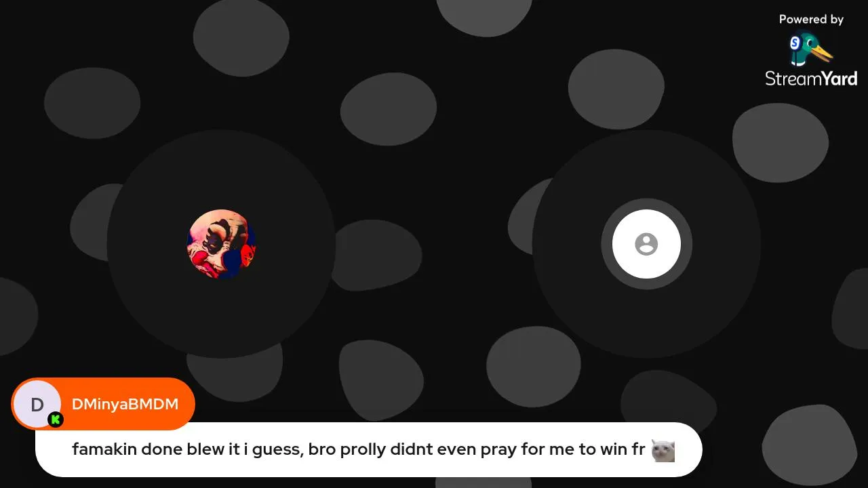Click the white comment message bubble text

(x=358, y=449)
